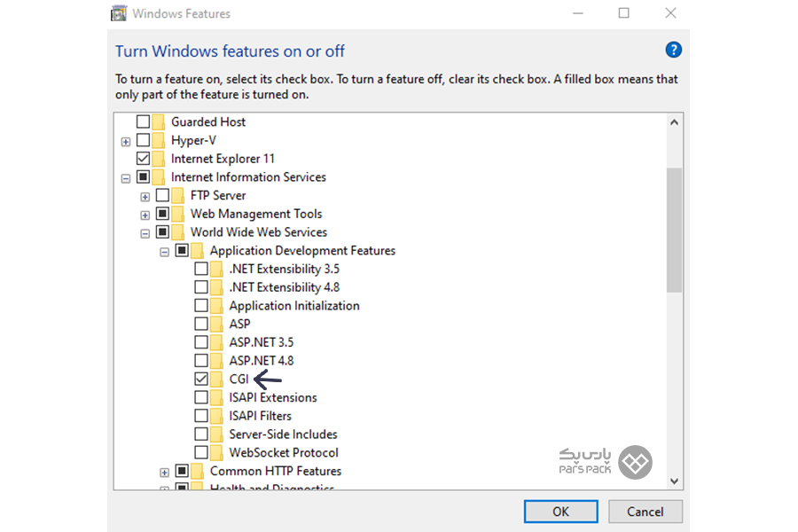Select the ISAPI Filters label

click(x=260, y=416)
